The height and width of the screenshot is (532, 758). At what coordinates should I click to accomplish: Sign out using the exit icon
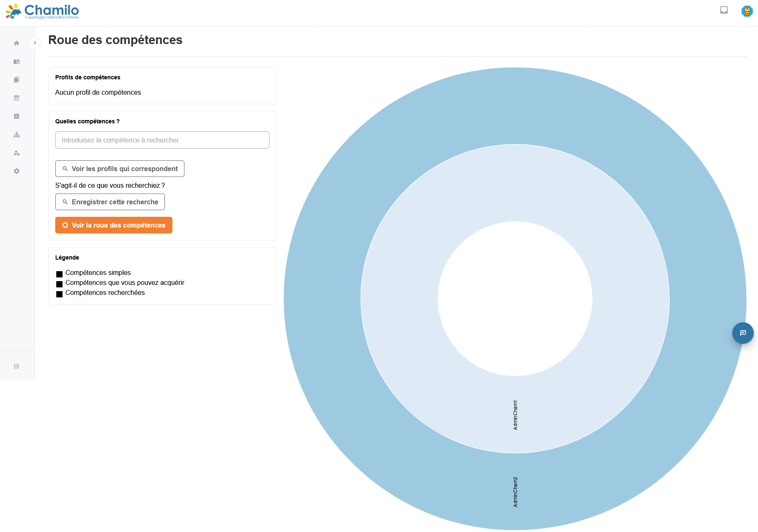[17, 365]
